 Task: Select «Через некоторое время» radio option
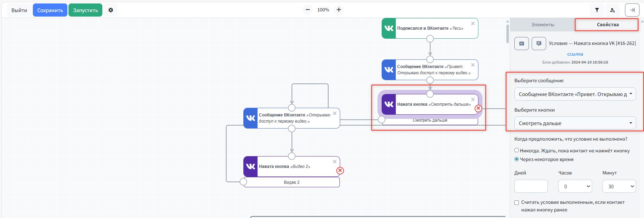(516, 159)
